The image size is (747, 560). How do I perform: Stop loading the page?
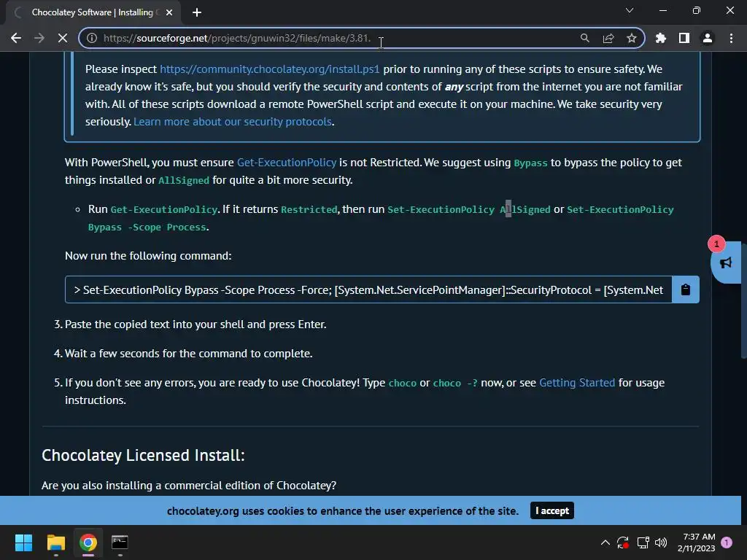(x=63, y=38)
